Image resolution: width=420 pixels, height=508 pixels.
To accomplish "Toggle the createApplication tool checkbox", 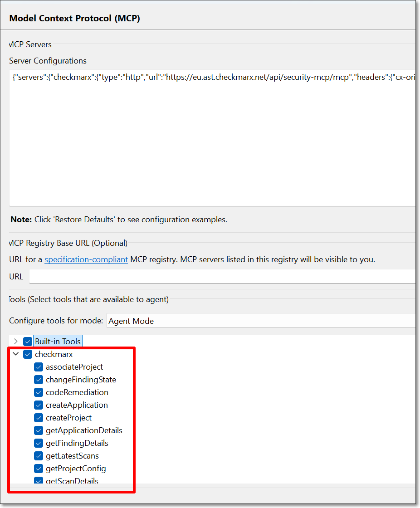I will point(39,405).
